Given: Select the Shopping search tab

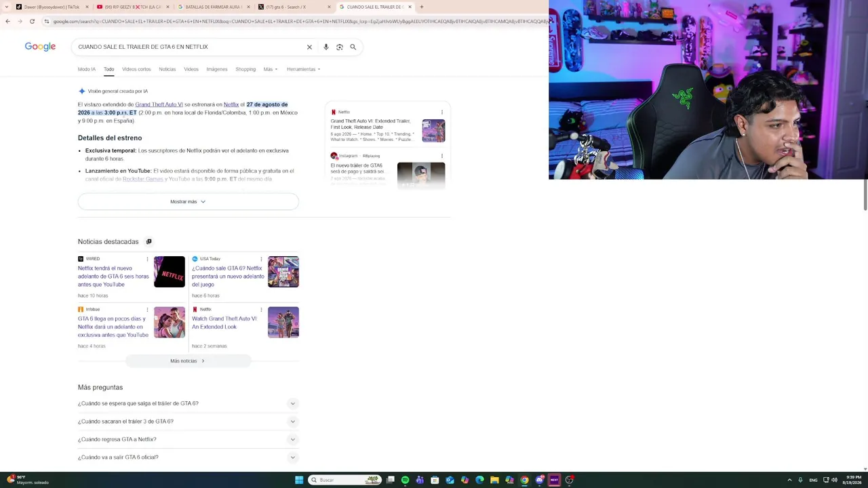Looking at the screenshot, I should tap(245, 69).
